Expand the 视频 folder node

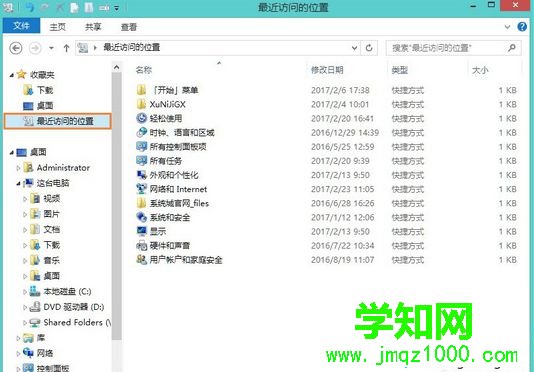pos(25,199)
